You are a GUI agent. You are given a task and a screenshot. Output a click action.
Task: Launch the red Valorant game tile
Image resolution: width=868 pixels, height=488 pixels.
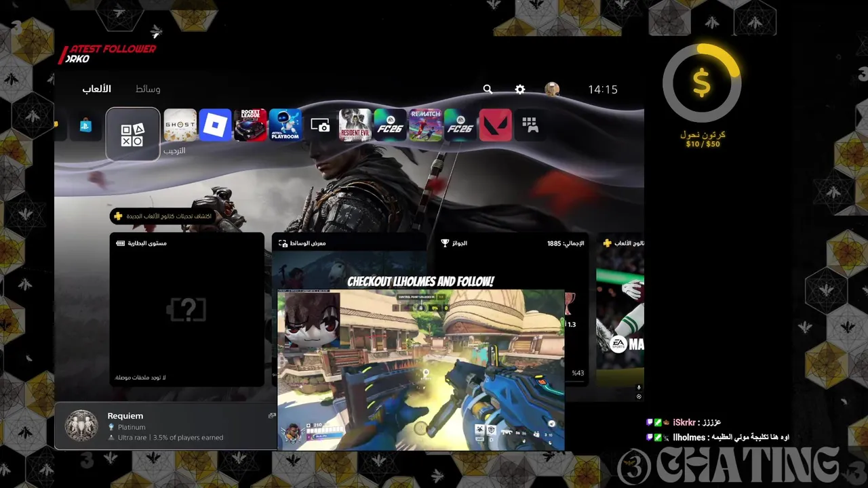[x=495, y=125]
